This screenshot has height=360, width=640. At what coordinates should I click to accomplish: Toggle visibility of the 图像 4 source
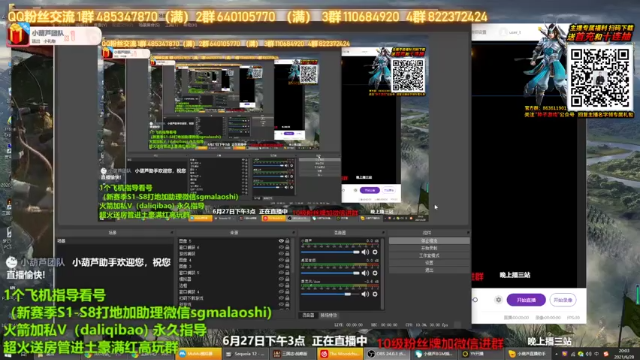point(281,260)
